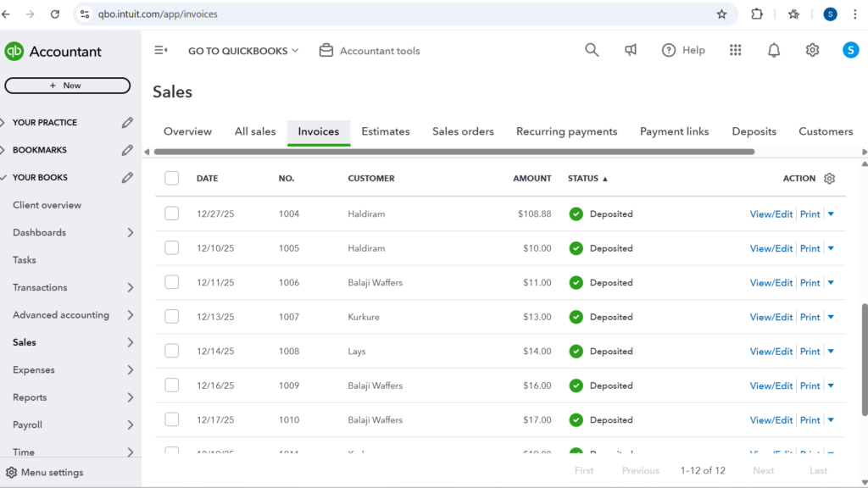Switch to the Deposits tab
The image size is (868, 488).
click(754, 131)
